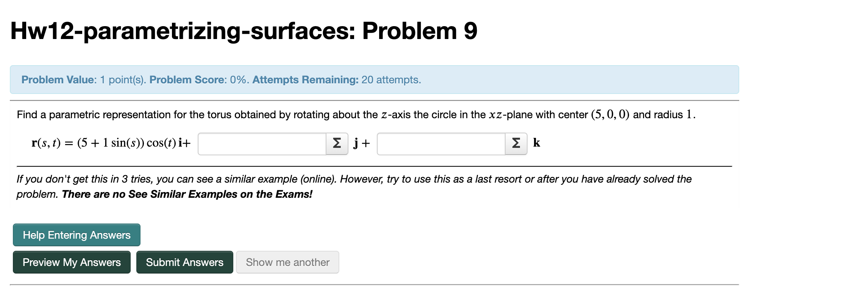Open the Σ equation editor for the j component
Image resolution: width=868 pixels, height=308 pixels.
click(x=336, y=143)
